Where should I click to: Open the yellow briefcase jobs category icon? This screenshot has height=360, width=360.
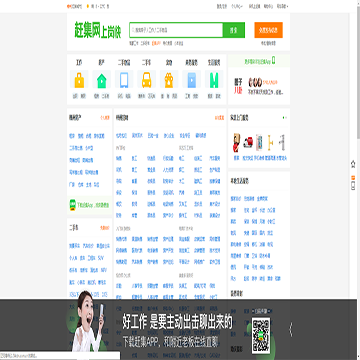pyautogui.click(x=79, y=79)
